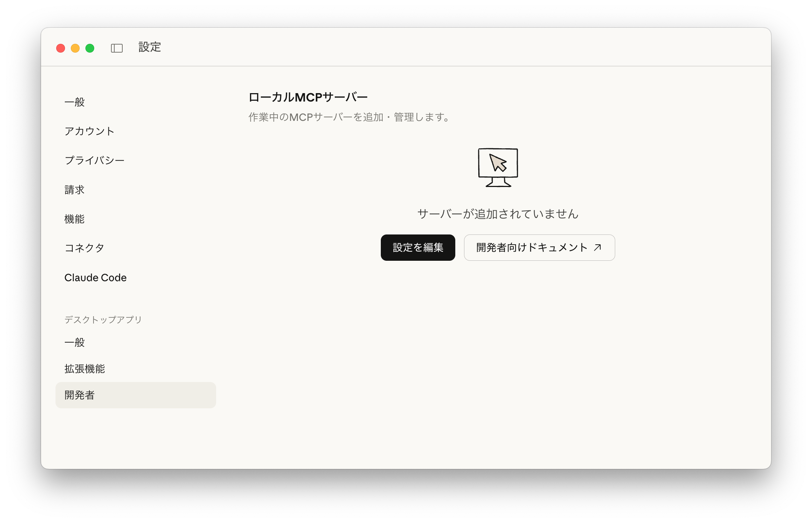Open 一般 under デスクトップアプリ

tap(74, 342)
